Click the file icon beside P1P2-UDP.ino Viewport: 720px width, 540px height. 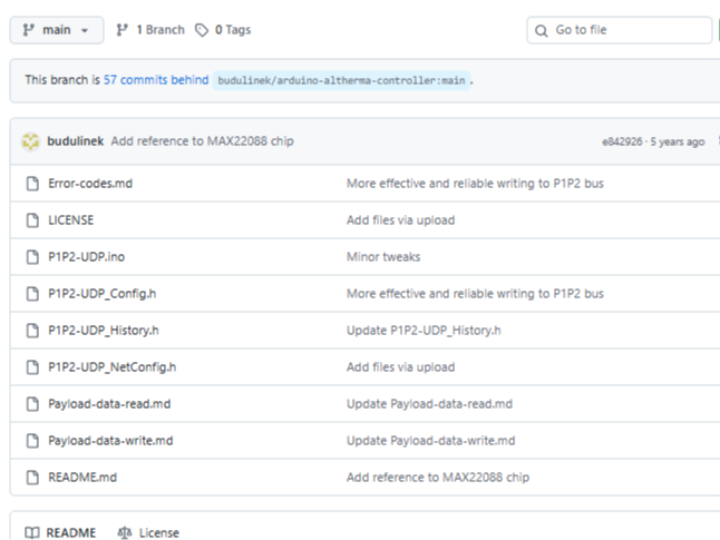coord(32,257)
